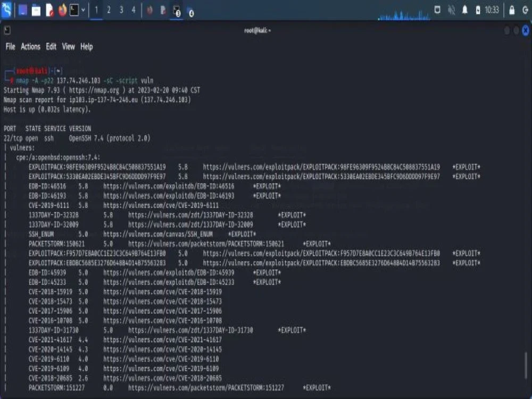Close the terminal with the blue X
Screen dimensions: 532x399
(x=526, y=30)
